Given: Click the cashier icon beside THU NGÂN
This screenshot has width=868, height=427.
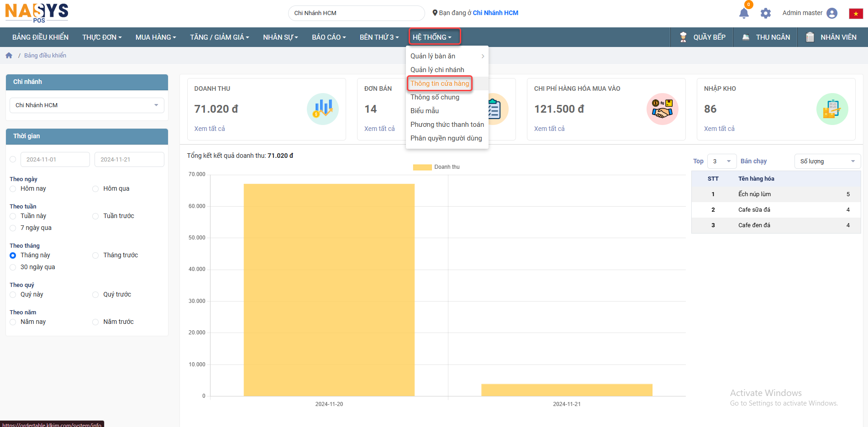Looking at the screenshot, I should [746, 37].
